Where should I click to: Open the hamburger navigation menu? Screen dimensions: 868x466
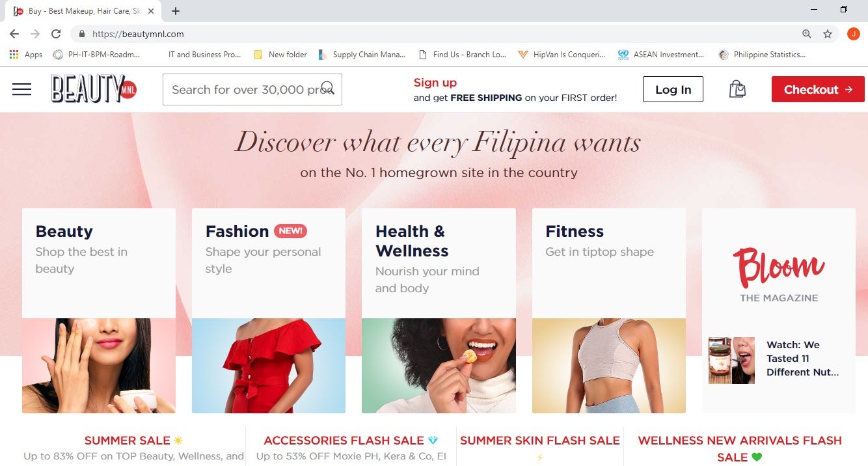coord(21,89)
